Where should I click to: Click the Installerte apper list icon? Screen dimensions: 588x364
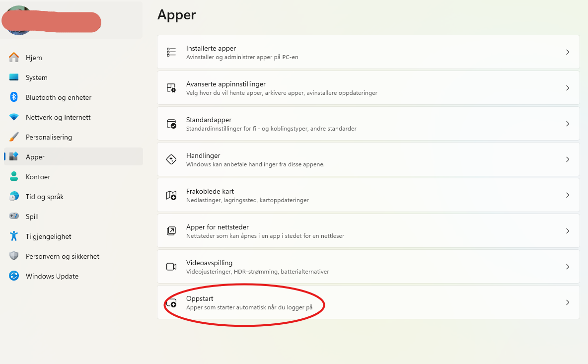(171, 52)
